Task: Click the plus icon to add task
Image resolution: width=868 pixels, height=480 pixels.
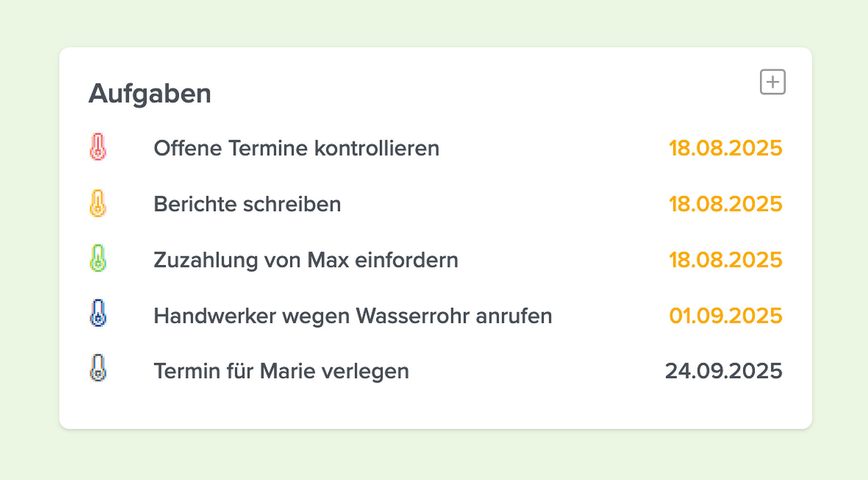Action: coord(773,82)
